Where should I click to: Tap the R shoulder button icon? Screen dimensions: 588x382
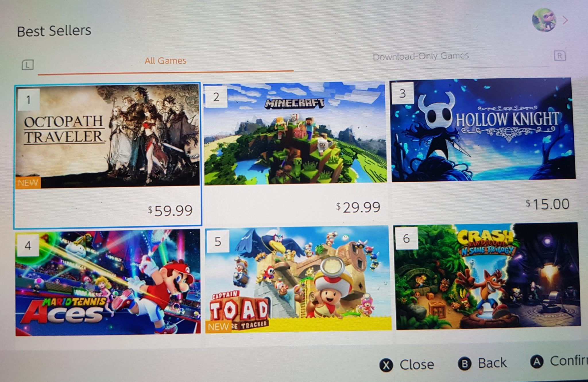pos(560,55)
